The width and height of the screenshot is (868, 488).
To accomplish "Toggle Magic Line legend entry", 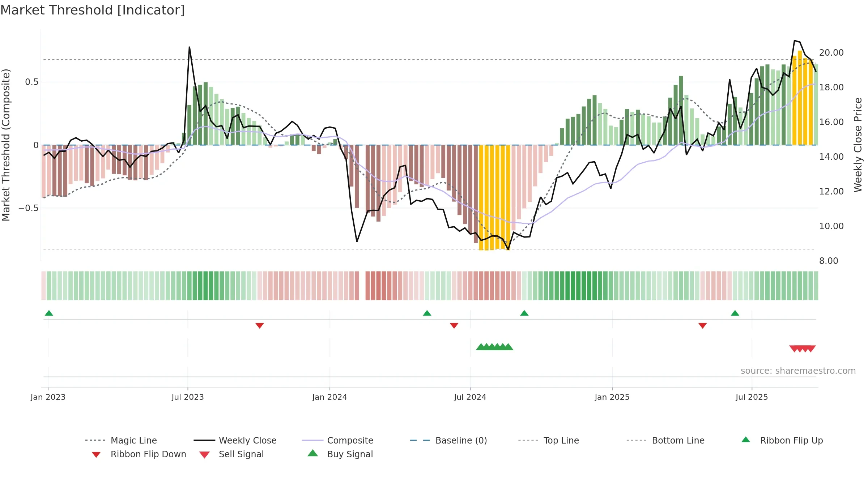I will click(x=121, y=440).
